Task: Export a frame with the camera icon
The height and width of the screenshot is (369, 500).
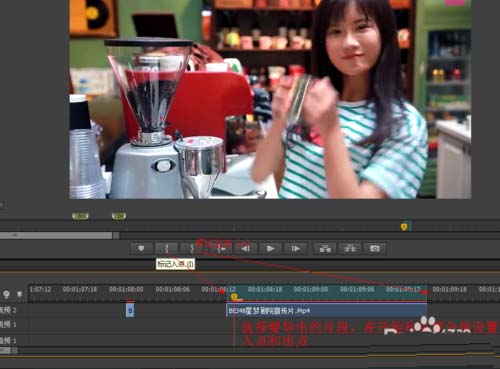Action: tap(375, 249)
